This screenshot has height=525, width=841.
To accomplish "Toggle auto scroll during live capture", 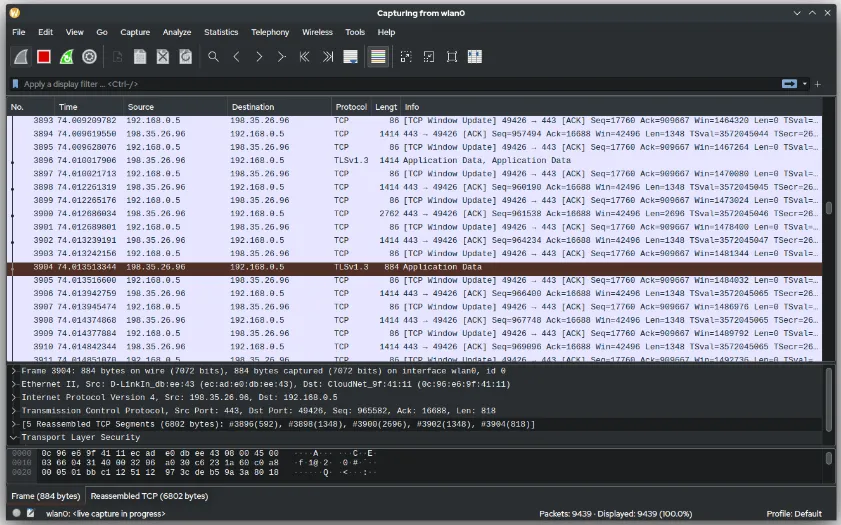I will 351,57.
